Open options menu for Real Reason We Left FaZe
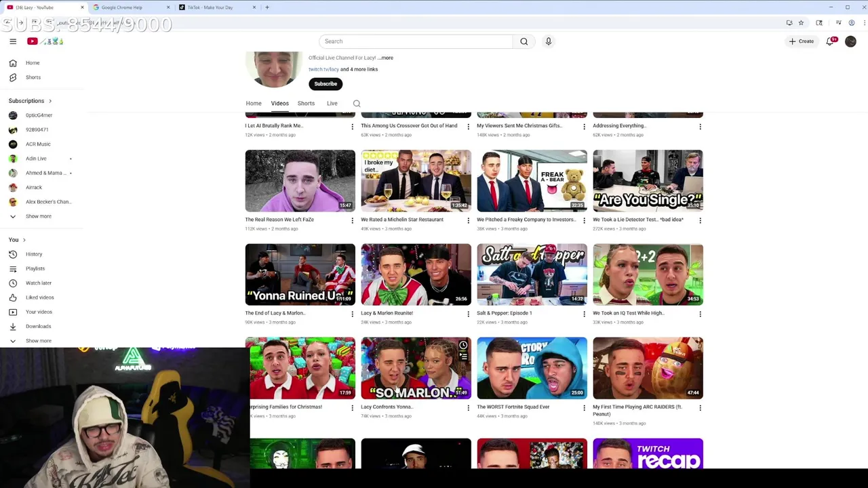The height and width of the screenshot is (488, 868). (x=352, y=220)
